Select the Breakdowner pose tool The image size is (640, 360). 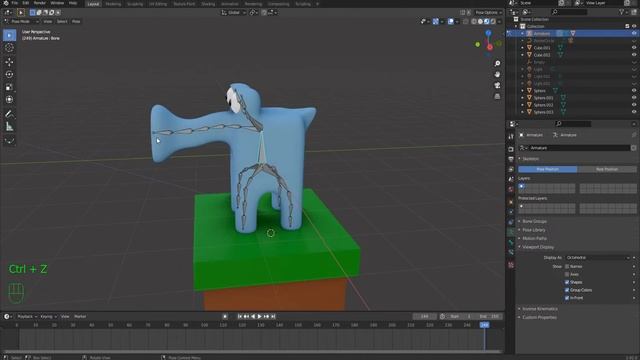tap(9, 141)
